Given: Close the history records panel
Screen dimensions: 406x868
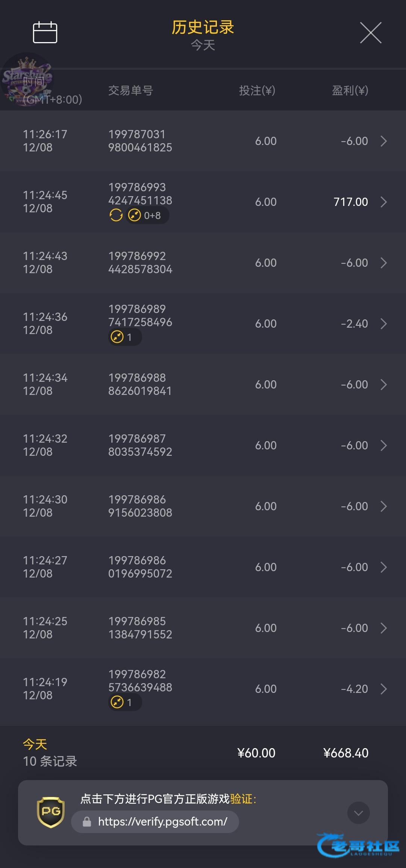Looking at the screenshot, I should pyautogui.click(x=371, y=33).
